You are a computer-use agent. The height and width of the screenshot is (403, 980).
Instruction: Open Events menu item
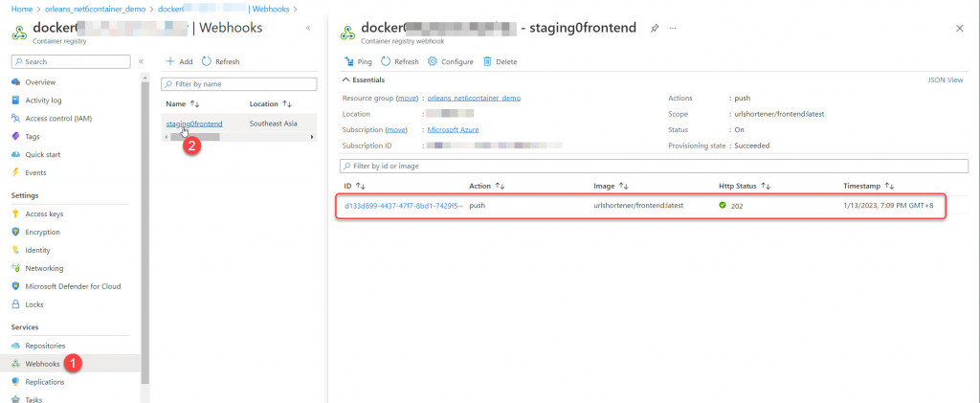[x=35, y=172]
